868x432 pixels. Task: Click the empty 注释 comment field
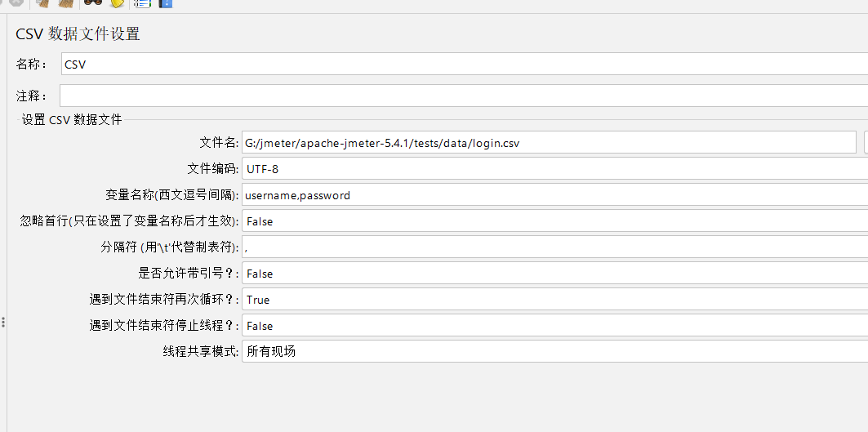[x=463, y=96]
